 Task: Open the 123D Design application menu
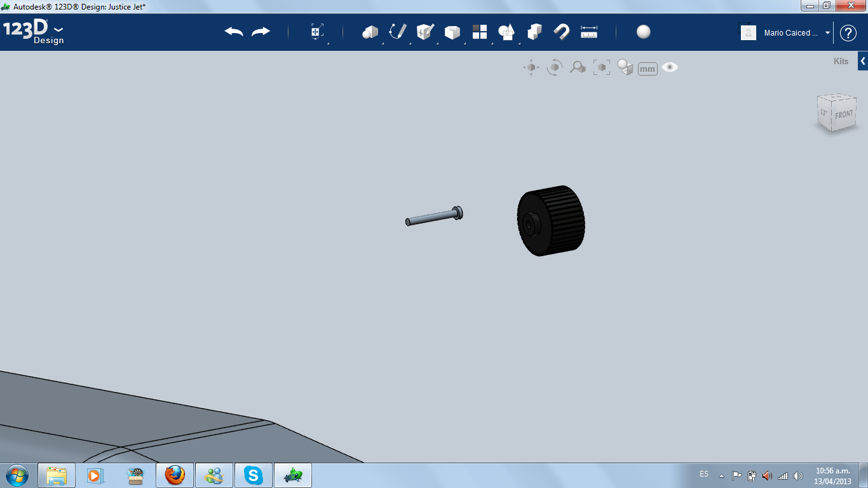click(34, 32)
